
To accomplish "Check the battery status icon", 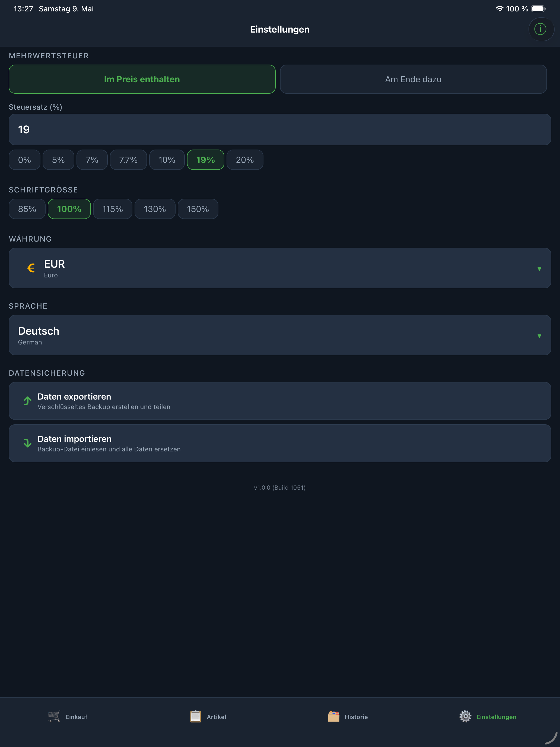I will [x=538, y=9].
